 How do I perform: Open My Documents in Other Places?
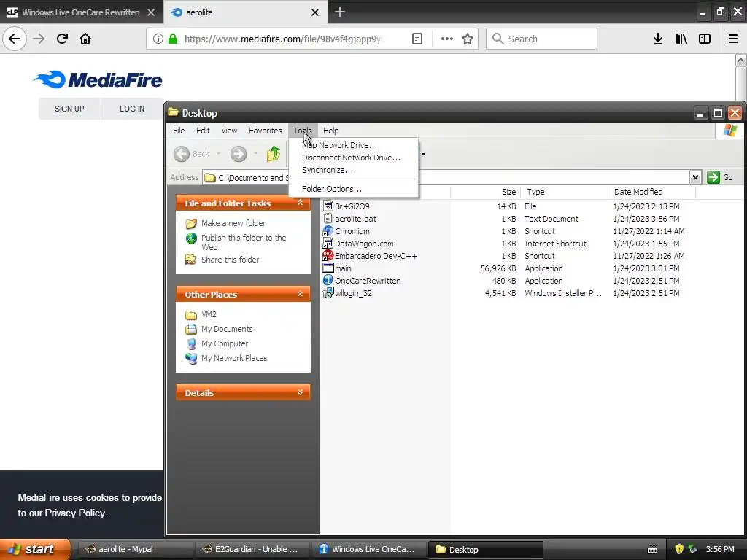[219, 329]
